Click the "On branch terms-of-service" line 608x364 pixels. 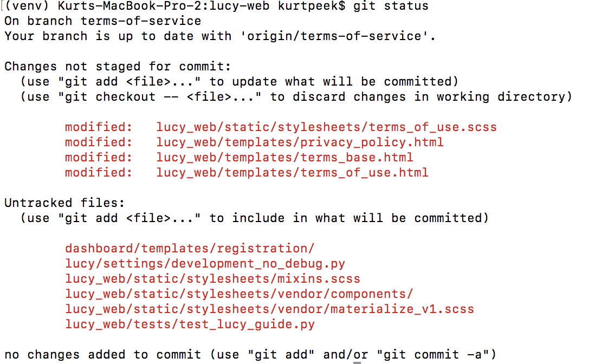click(x=103, y=21)
